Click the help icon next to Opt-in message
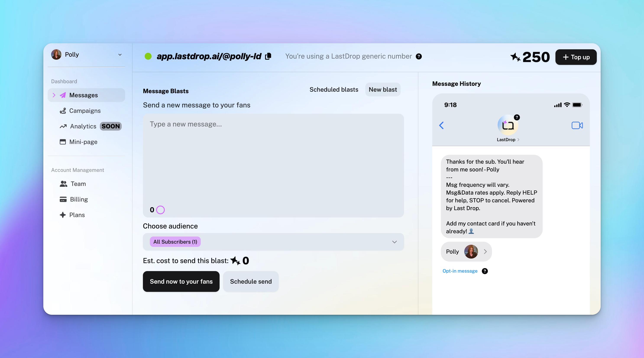Viewport: 644px width, 358px height. click(x=484, y=271)
